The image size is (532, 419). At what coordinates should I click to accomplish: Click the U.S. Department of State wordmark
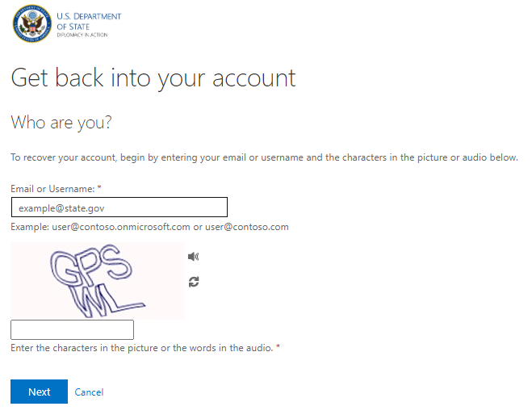89,21
